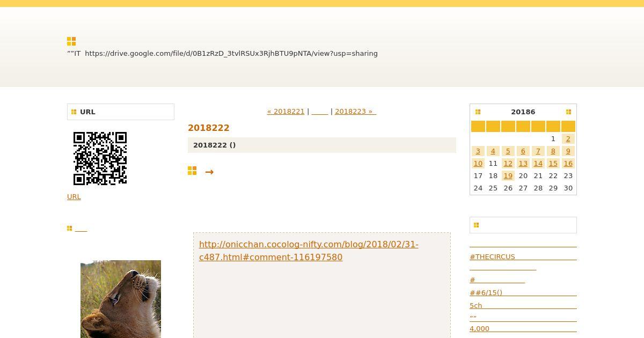Click the plain calendar date 30
Screen dimensions: 644x338
point(568,188)
